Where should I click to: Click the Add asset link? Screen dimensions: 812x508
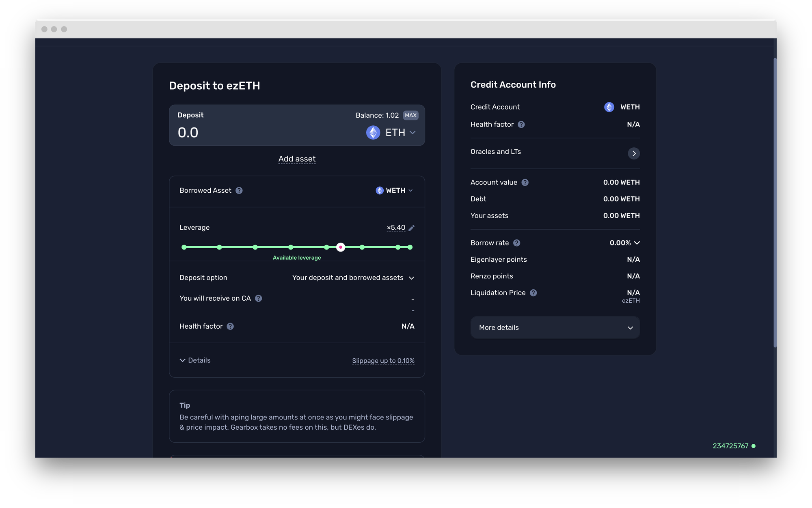tap(297, 159)
